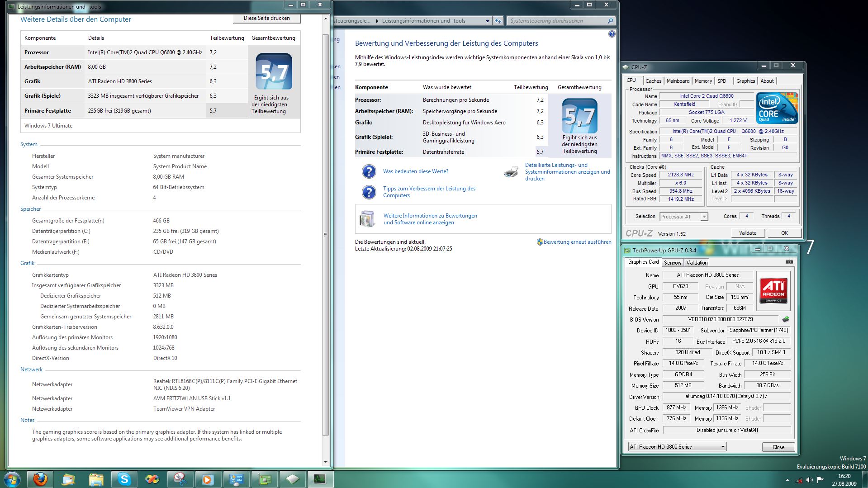Click help icon beside 'Tipps zum Verbessern'

[x=369, y=192]
